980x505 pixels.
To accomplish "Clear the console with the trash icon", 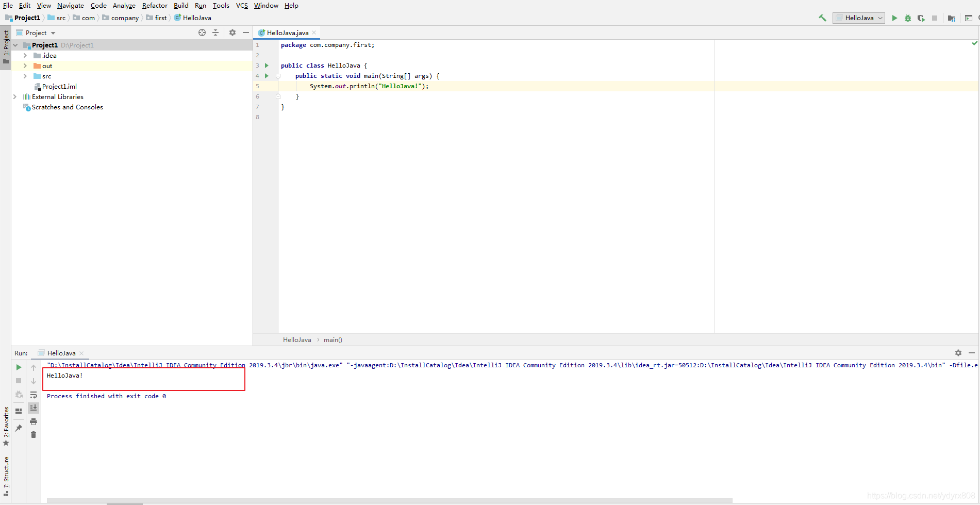I will click(34, 435).
